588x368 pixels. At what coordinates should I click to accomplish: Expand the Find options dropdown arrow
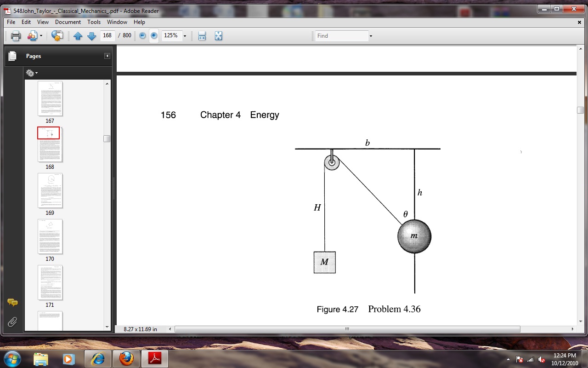[371, 36]
